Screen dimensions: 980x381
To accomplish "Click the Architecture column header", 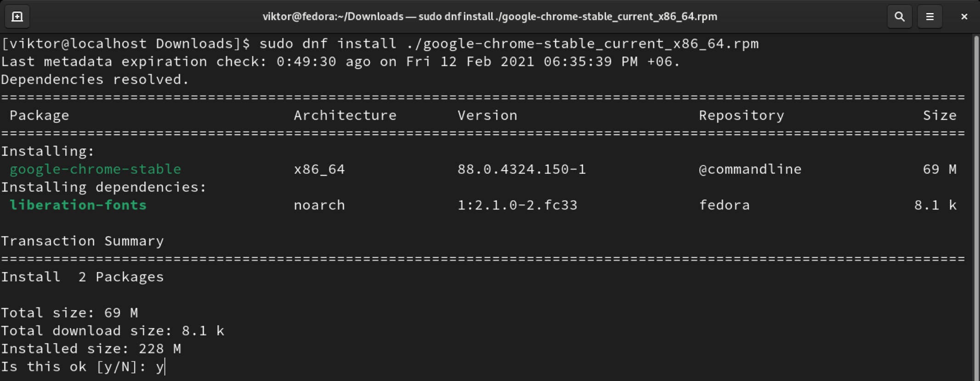I will 345,115.
